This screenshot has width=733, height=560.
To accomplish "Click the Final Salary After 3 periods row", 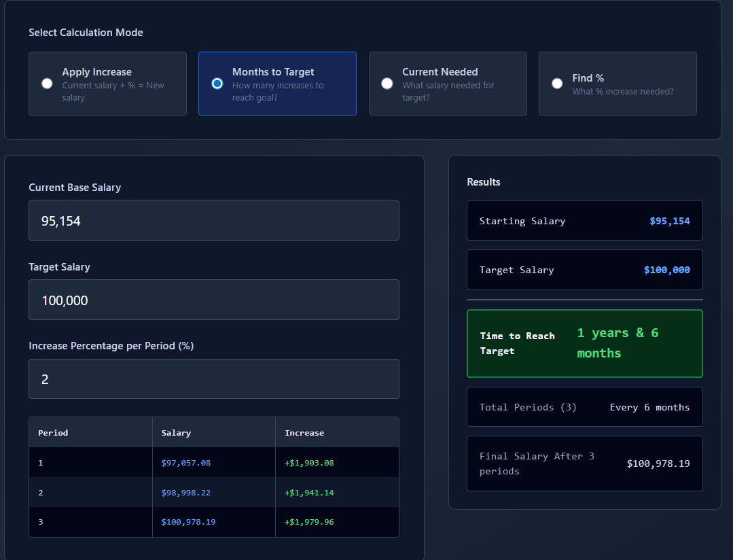I will pos(584,463).
